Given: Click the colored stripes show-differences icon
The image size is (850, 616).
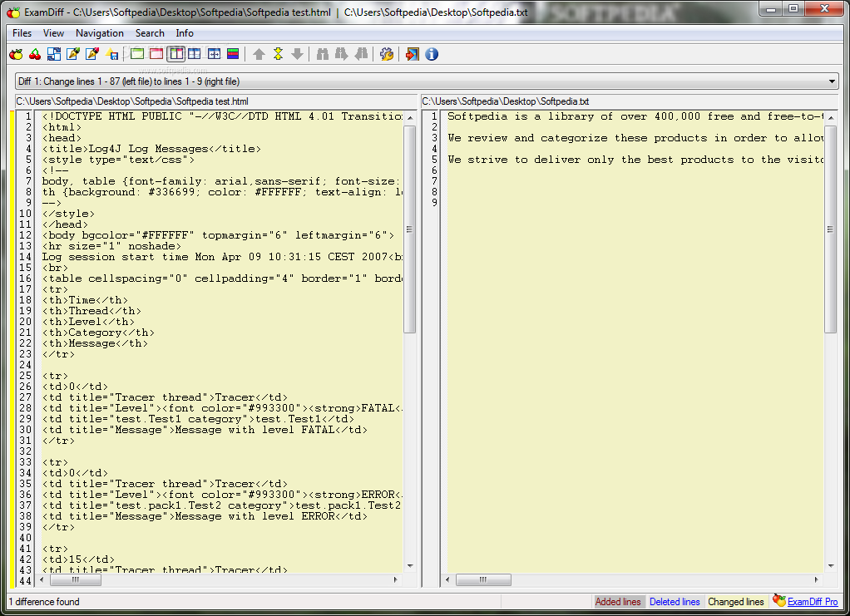Looking at the screenshot, I should coord(233,54).
